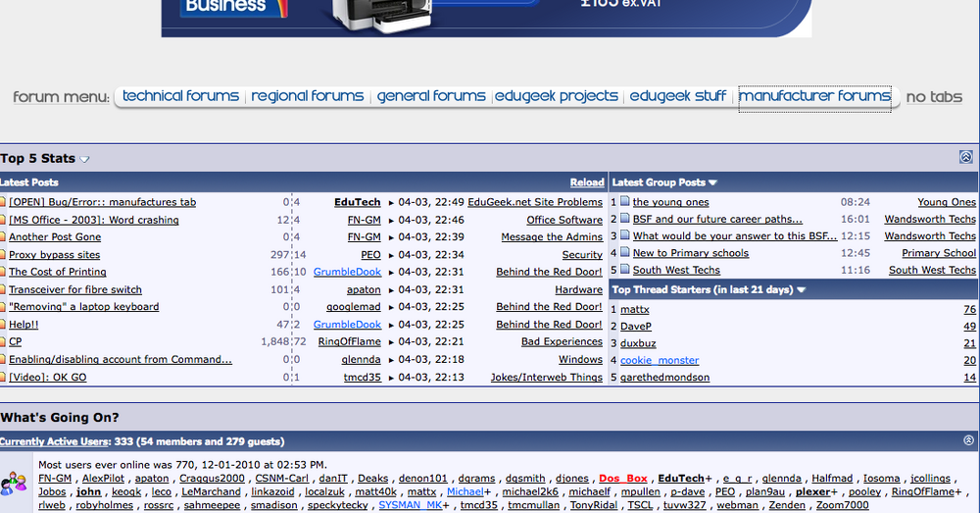Click post icon next to 'the young ones'
Image resolution: width=980 pixels, height=513 pixels.
(625, 201)
